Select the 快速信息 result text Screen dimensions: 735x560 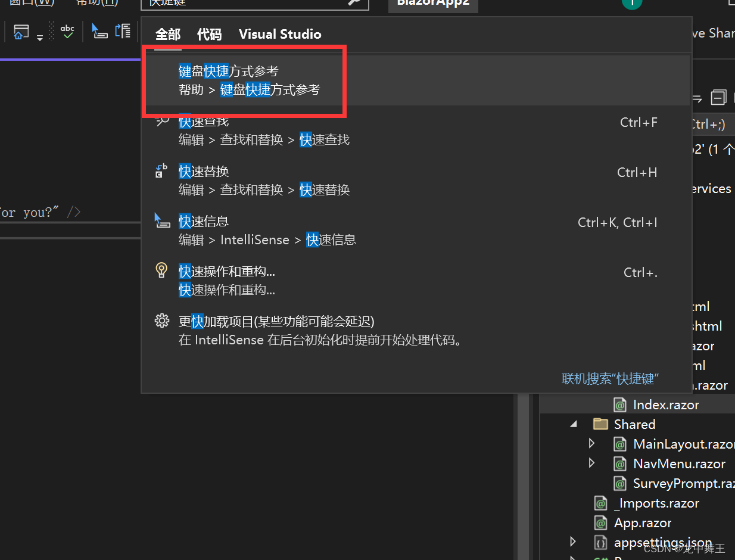(x=204, y=222)
